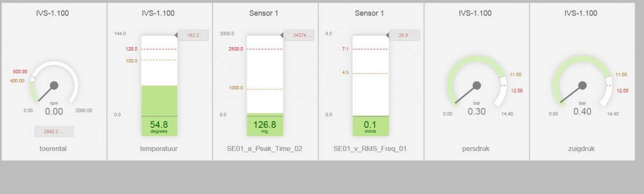Click the 7.1 red threshold line on RMS bar
Image resolution: width=644 pixels, height=194 pixels.
point(370,49)
